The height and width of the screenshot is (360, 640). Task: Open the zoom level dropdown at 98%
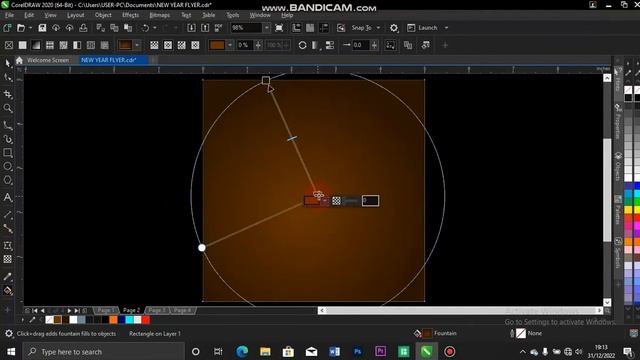[266, 28]
